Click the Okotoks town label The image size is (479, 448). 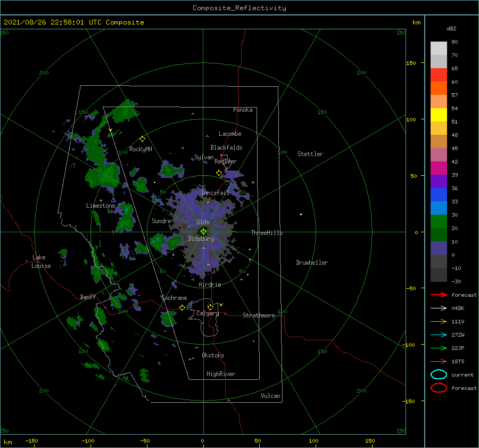pyautogui.click(x=213, y=355)
